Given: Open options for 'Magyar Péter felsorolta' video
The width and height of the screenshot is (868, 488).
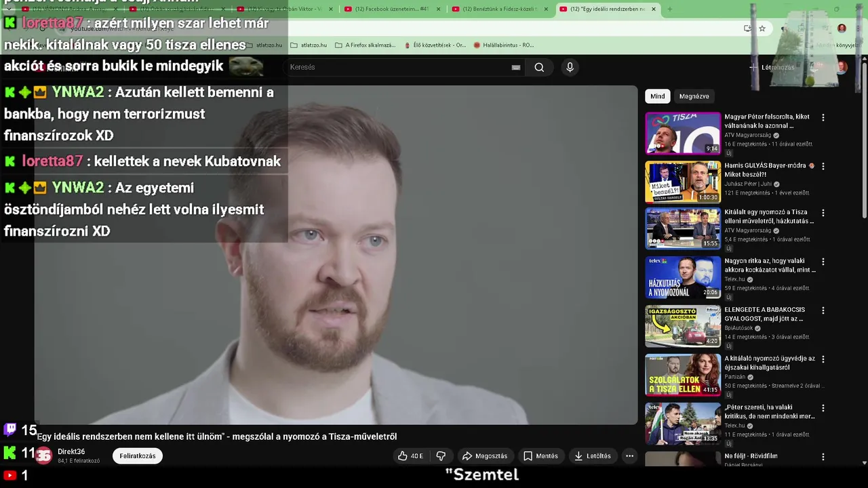Looking at the screenshot, I should 823,117.
